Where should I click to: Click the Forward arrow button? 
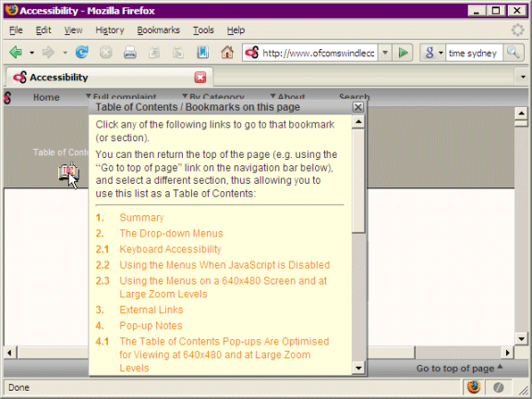coord(48,53)
